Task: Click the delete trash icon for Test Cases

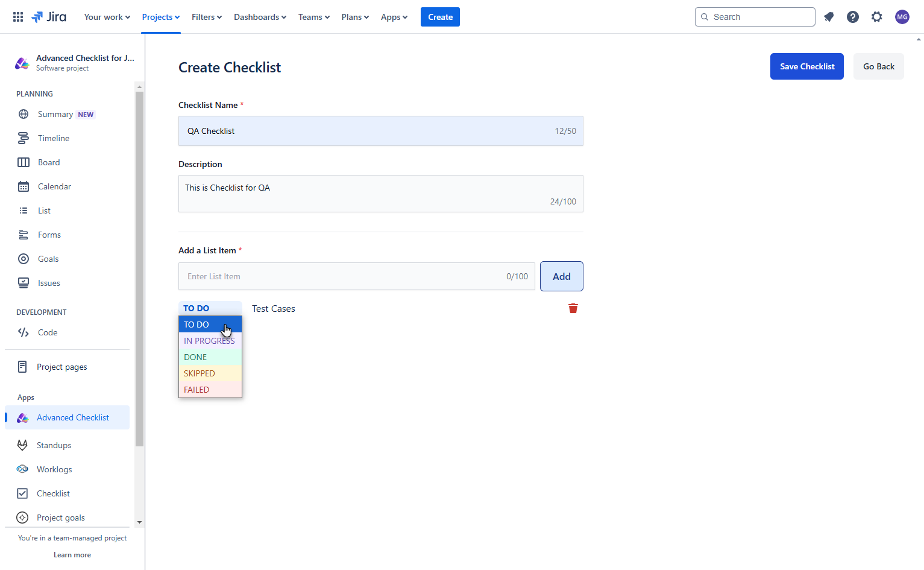Action: 573,308
